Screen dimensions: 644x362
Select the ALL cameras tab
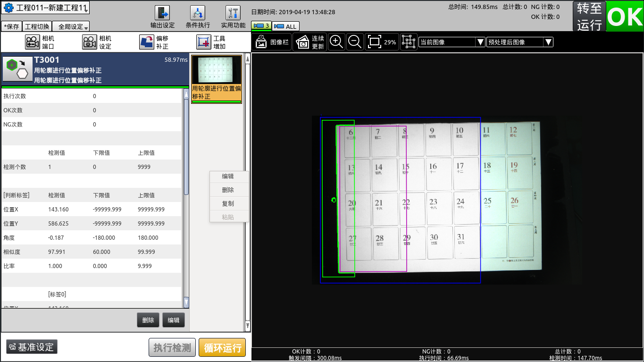pyautogui.click(x=285, y=26)
